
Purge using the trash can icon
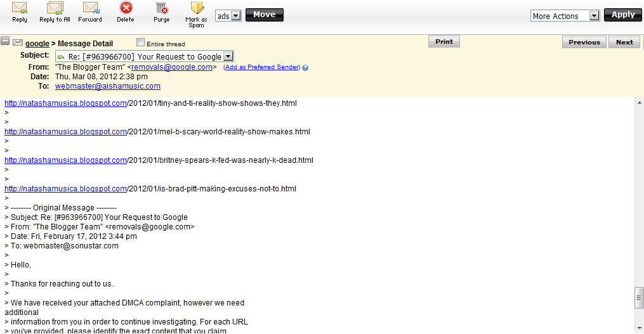pyautogui.click(x=161, y=8)
